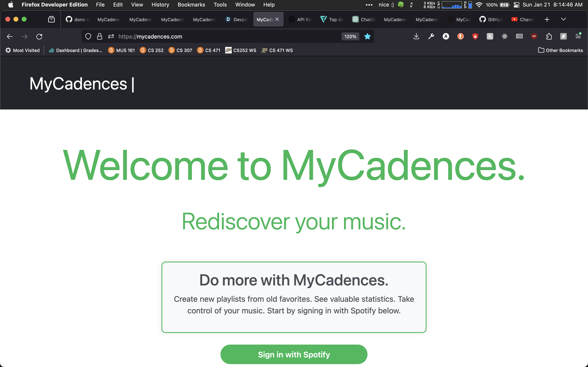Viewport: 588px width, 367px height.
Task: Click the React DevTools atom icon
Action: (504, 36)
